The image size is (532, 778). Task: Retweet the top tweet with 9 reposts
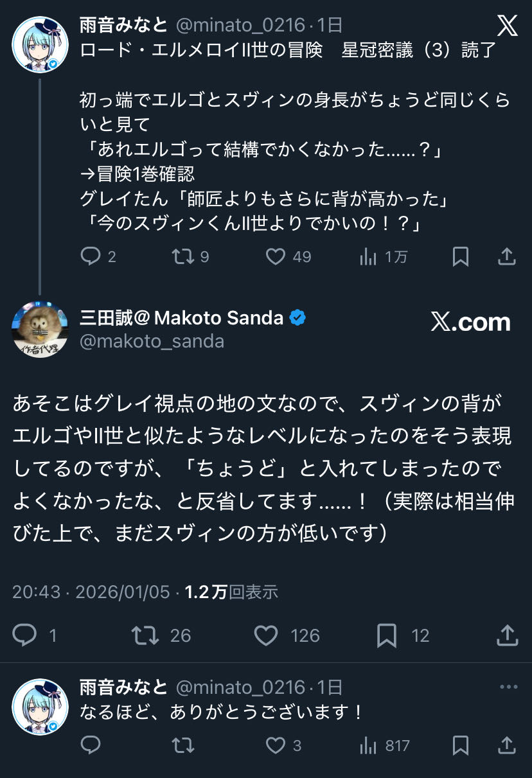click(182, 257)
